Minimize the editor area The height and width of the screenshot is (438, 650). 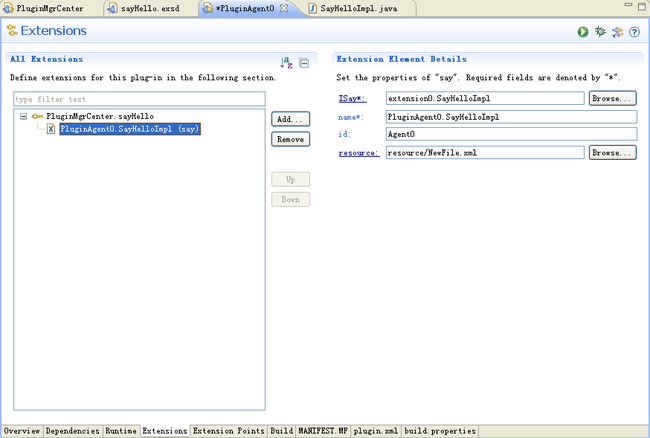click(628, 5)
